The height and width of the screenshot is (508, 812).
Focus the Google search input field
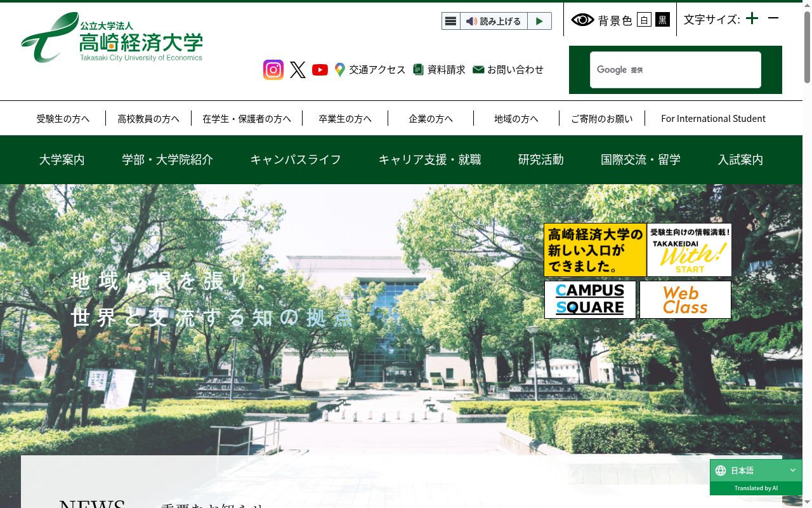pyautogui.click(x=676, y=70)
